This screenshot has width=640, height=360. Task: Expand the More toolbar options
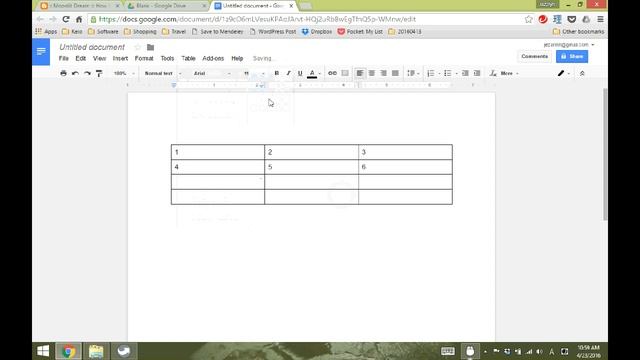[509, 73]
